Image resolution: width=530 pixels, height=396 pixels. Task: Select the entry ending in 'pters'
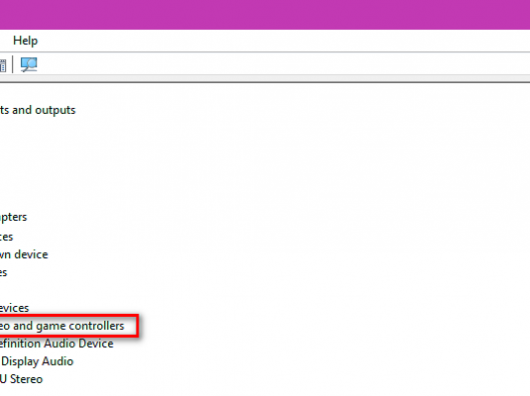click(x=13, y=217)
